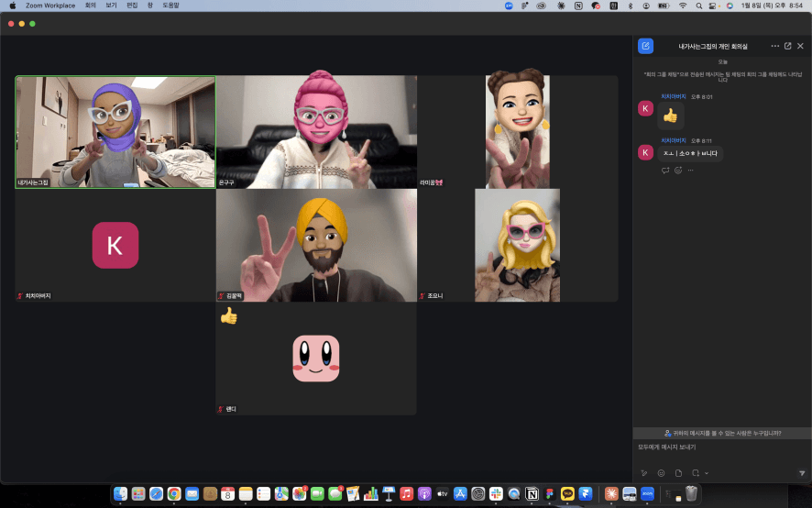Click the new chat compose icon
812x508 pixels.
pyautogui.click(x=646, y=46)
